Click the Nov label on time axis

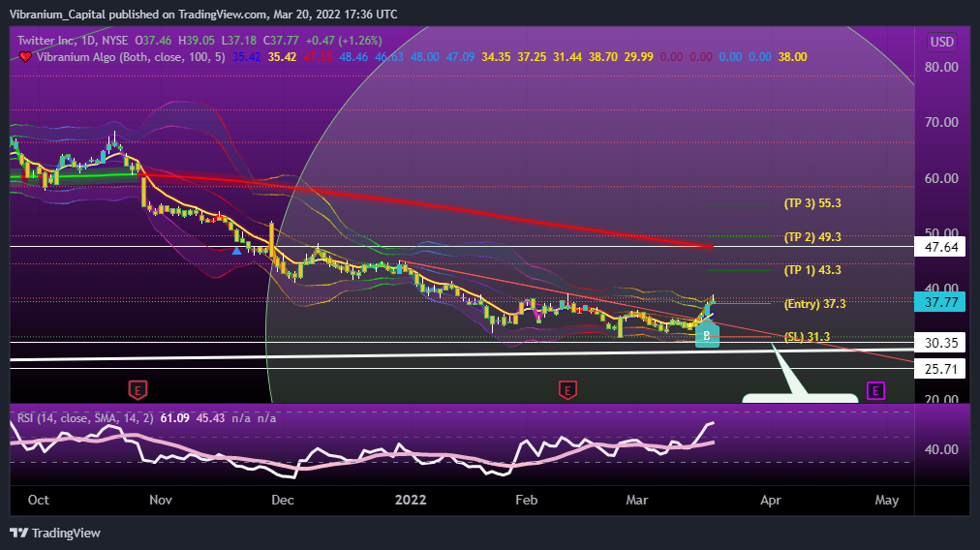(x=161, y=500)
